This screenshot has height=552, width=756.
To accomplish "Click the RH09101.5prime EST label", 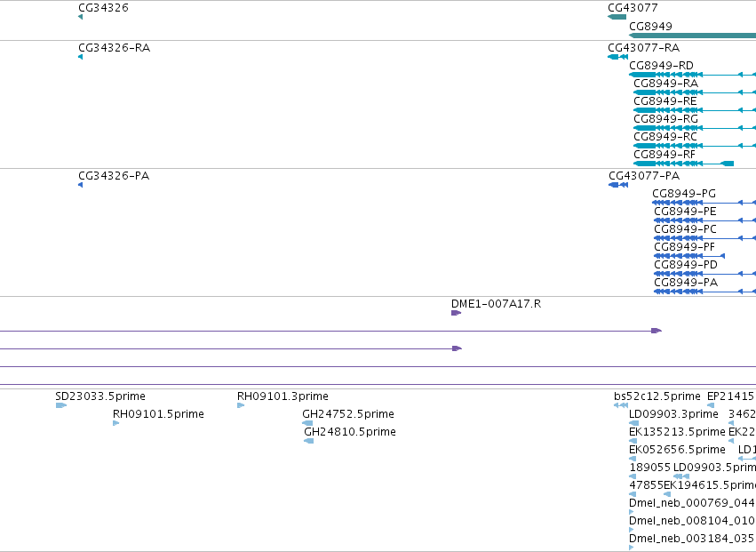I will [x=158, y=414].
